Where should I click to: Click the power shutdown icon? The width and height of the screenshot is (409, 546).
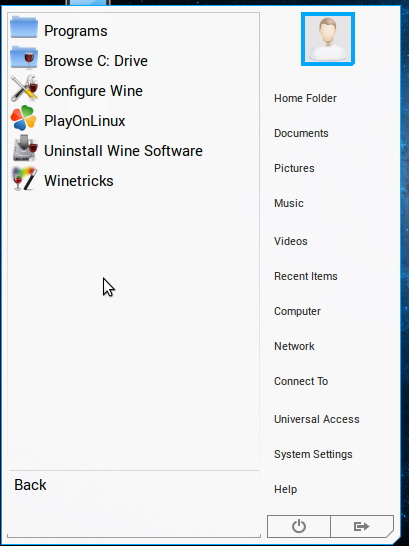pyautogui.click(x=299, y=526)
